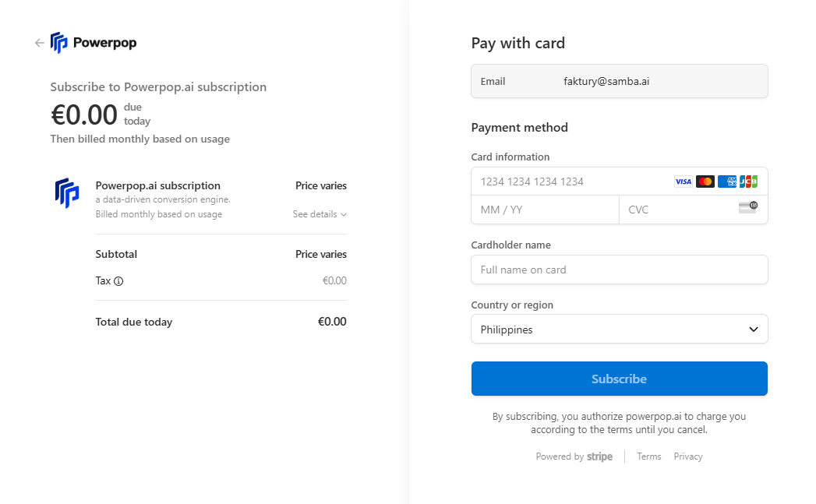Click the Mastercard icon
Screen dimensions: 816x504
(x=705, y=182)
